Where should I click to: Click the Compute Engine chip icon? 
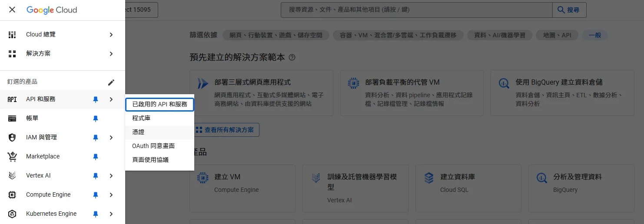pos(12,195)
